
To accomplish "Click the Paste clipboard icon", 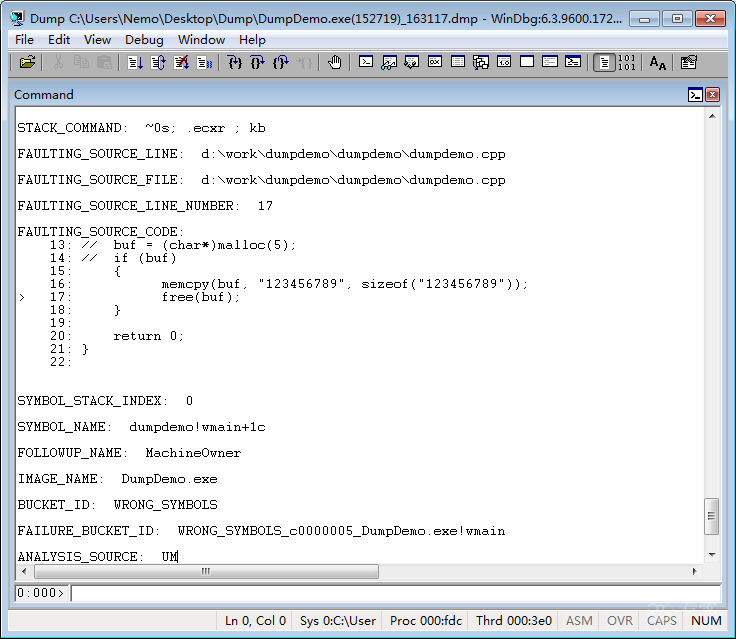I will [x=104, y=62].
